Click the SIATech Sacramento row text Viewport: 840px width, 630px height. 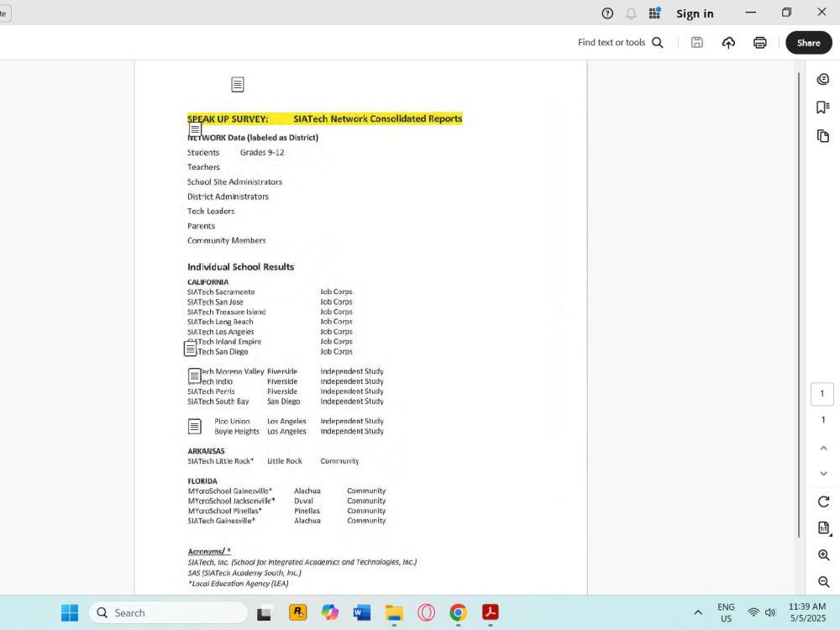(221, 292)
